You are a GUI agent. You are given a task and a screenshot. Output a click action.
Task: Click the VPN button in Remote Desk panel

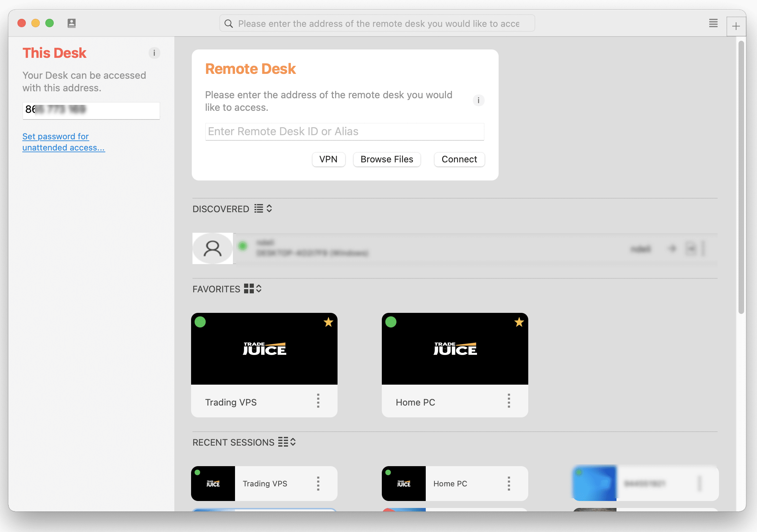(328, 159)
